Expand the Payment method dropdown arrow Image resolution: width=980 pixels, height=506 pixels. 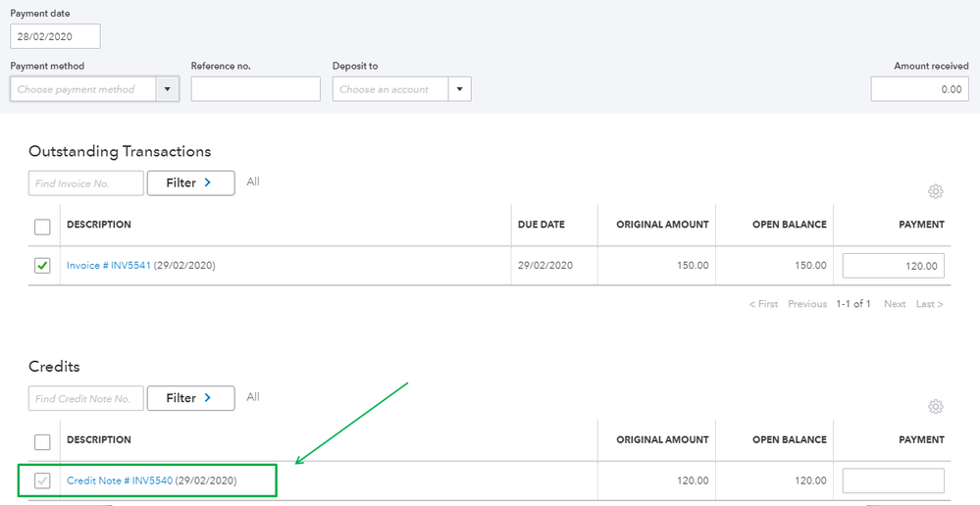coord(168,89)
